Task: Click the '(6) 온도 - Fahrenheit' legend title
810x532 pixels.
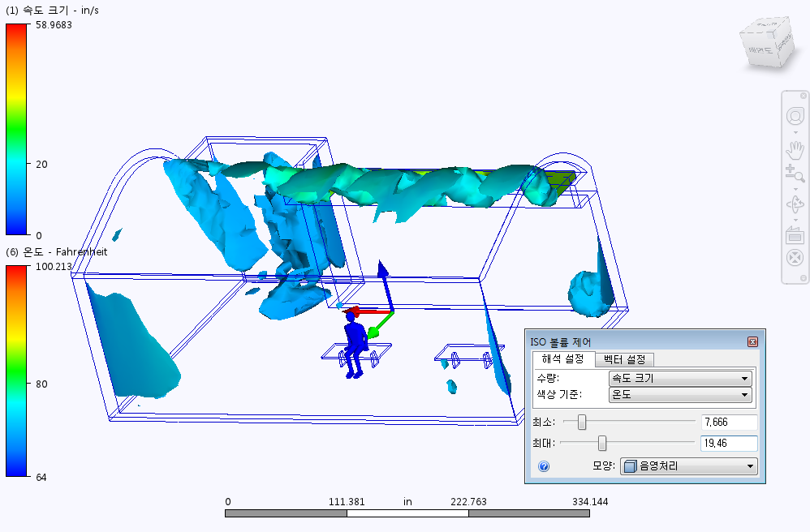Action: (x=56, y=252)
